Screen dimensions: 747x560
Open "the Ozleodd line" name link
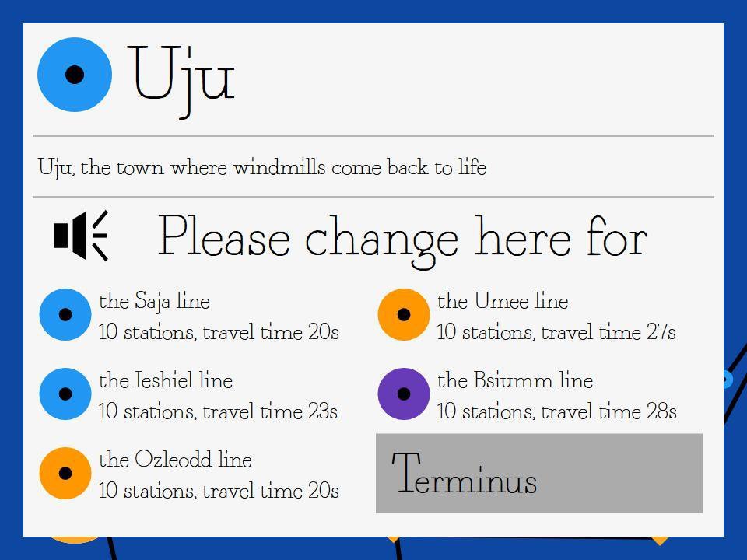pos(175,460)
